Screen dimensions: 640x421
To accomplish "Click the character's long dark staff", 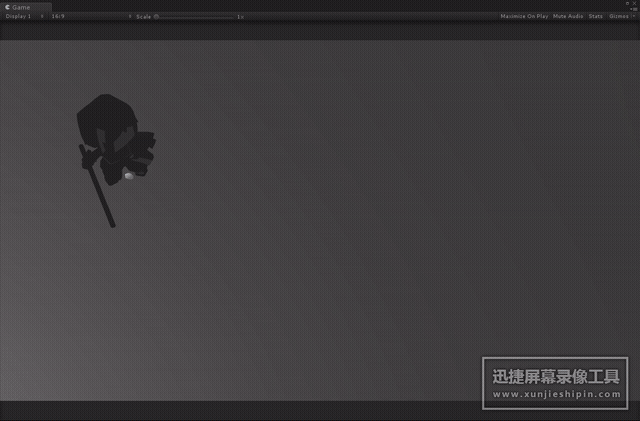I will click(x=97, y=186).
